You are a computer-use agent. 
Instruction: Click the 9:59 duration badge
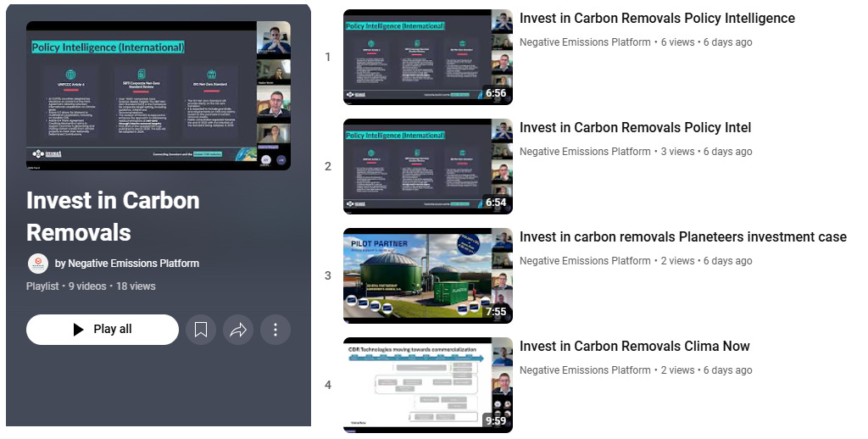coord(496,420)
